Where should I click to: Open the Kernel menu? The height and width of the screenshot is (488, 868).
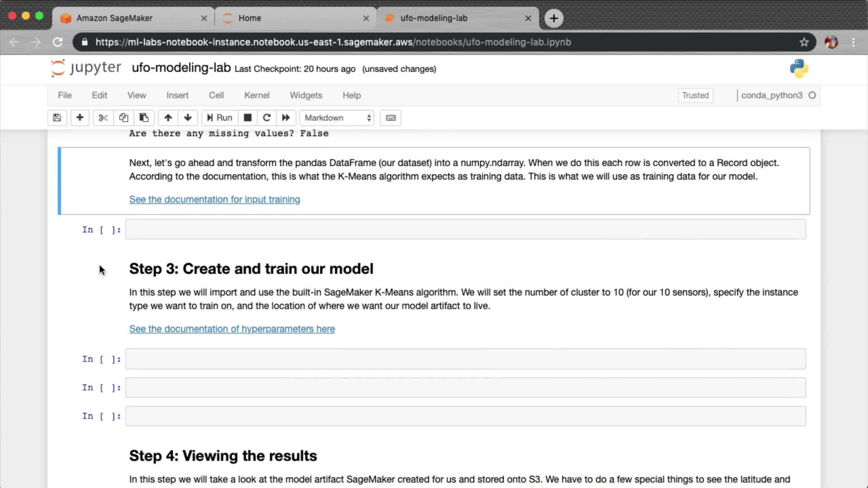click(x=257, y=95)
